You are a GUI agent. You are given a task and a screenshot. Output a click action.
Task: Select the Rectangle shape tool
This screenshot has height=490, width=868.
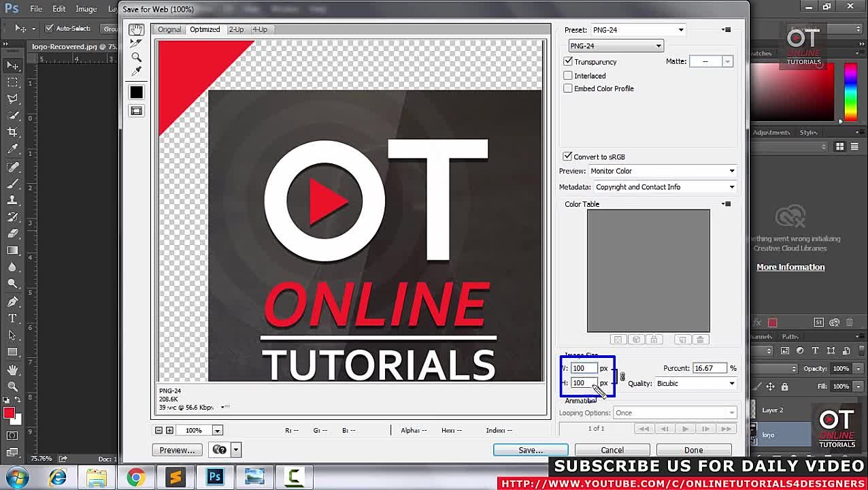pos(13,352)
